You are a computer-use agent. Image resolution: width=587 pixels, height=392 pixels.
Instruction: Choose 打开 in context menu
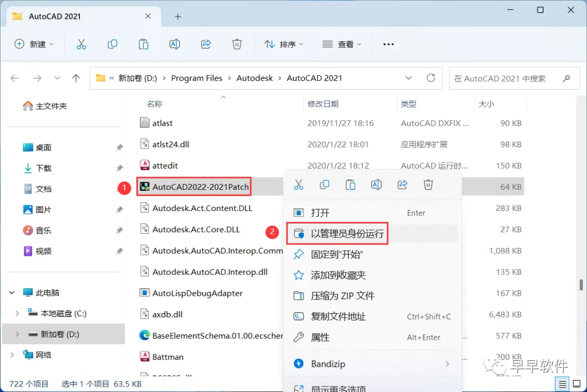point(373,213)
